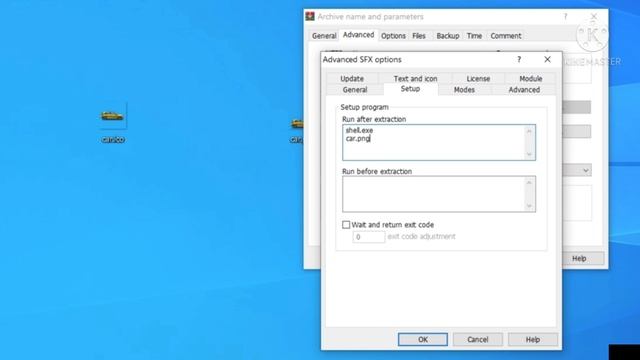Click question mark in Archive name title bar
The image size is (640, 360).
pyautogui.click(x=565, y=16)
